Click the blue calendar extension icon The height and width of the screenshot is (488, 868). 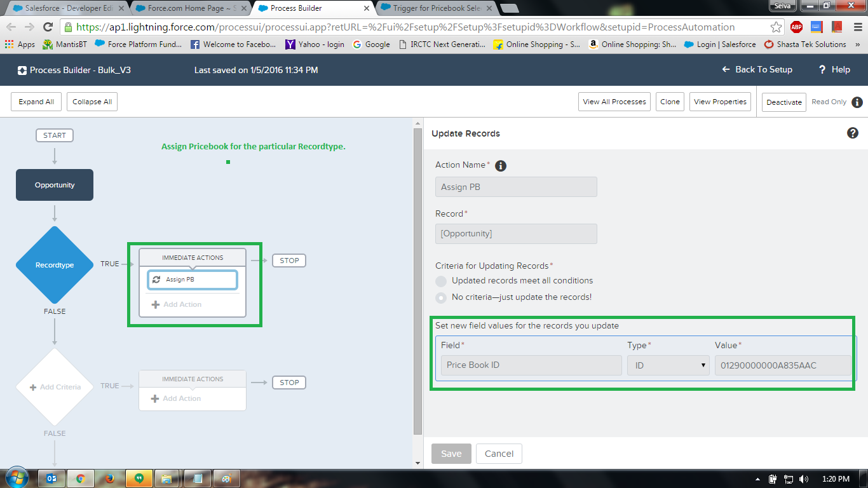point(817,27)
